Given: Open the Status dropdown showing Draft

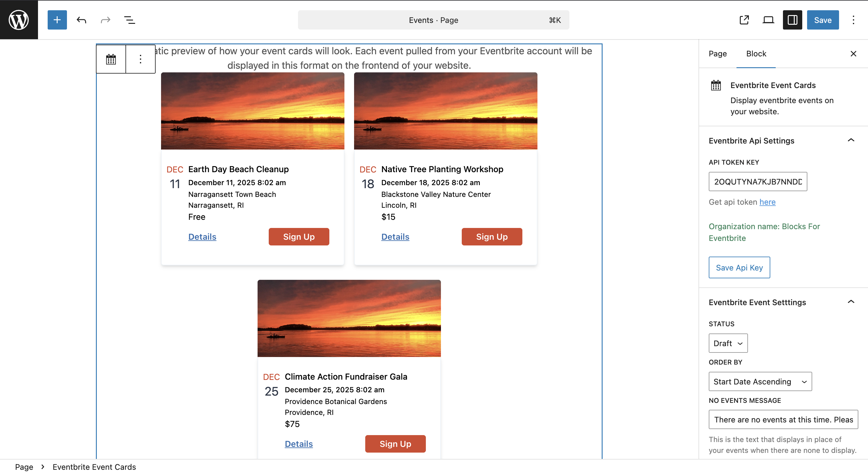Looking at the screenshot, I should click(x=728, y=343).
